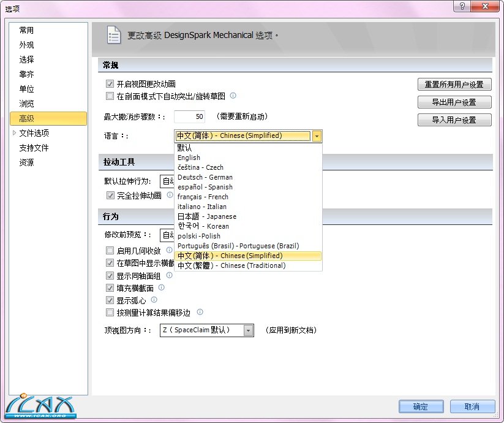Viewport: 504px width, 423px height.
Task: Choose 日本語 - Japanese language option
Action: tap(248, 216)
